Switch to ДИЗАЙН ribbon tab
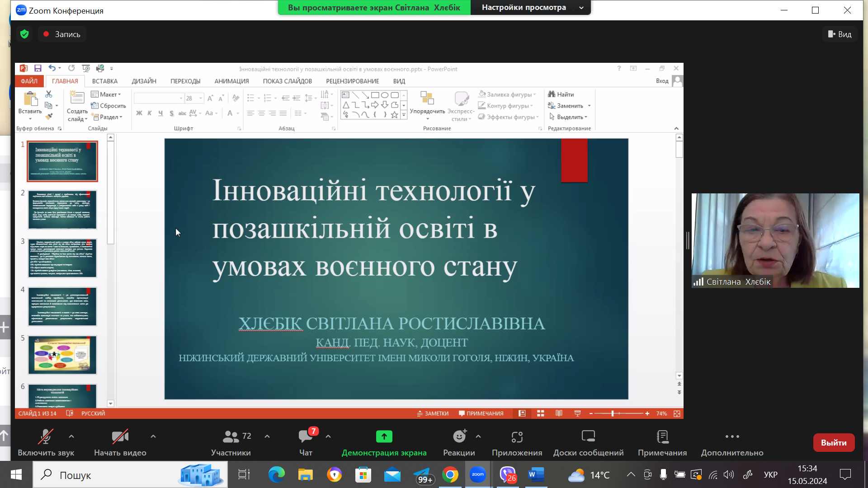The width and height of the screenshot is (868, 488). coord(144,81)
